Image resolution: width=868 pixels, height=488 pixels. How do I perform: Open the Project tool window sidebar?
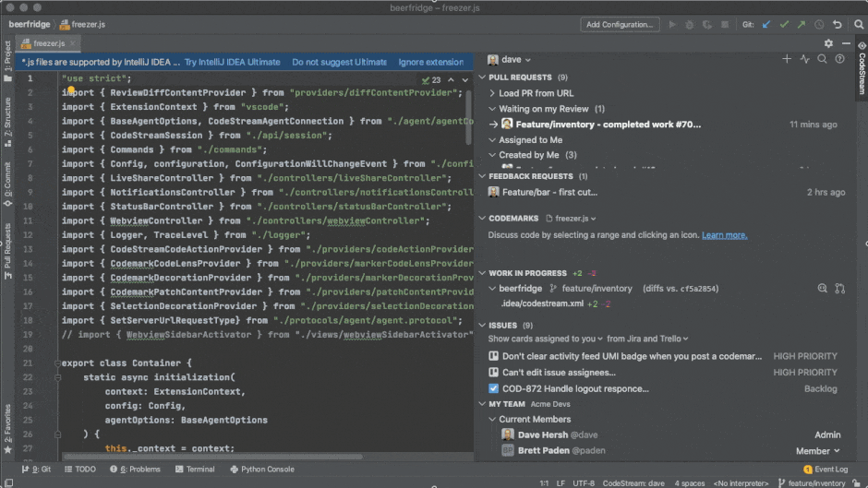click(x=7, y=61)
